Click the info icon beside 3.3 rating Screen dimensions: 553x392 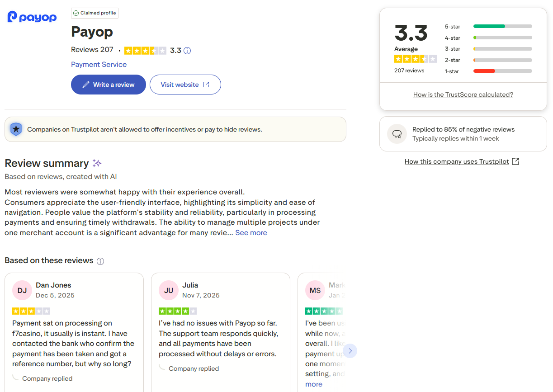coord(187,51)
